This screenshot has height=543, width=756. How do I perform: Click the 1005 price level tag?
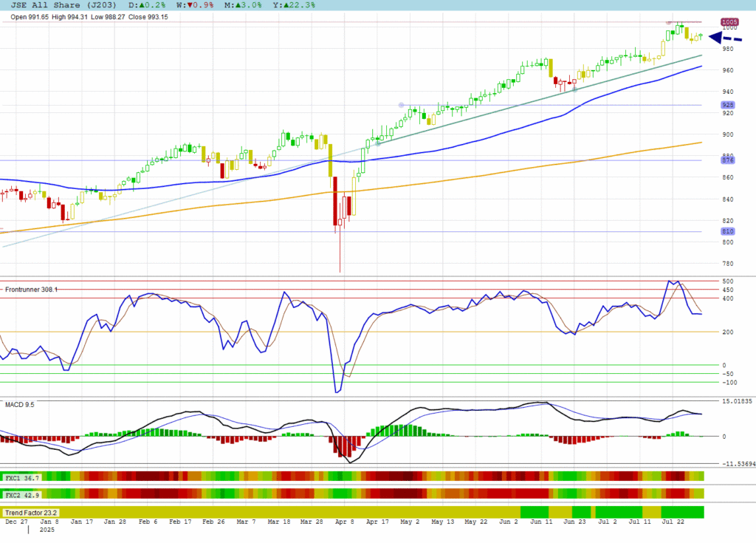tap(729, 21)
